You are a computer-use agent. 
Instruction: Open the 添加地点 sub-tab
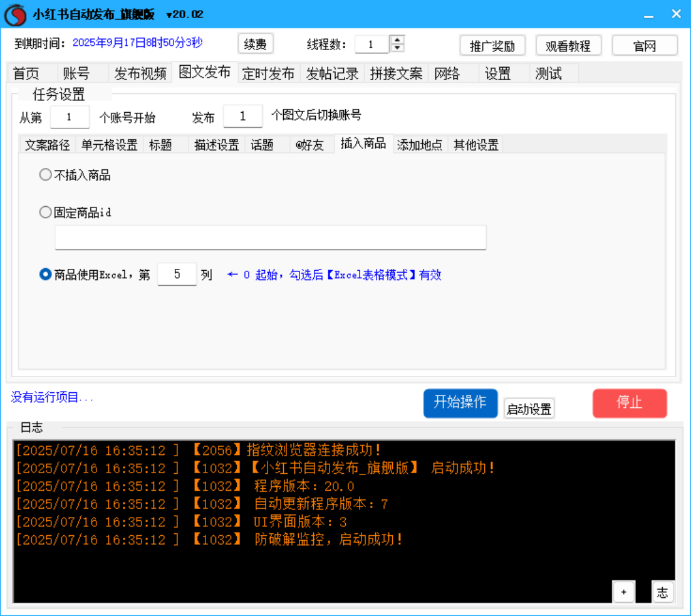[420, 145]
